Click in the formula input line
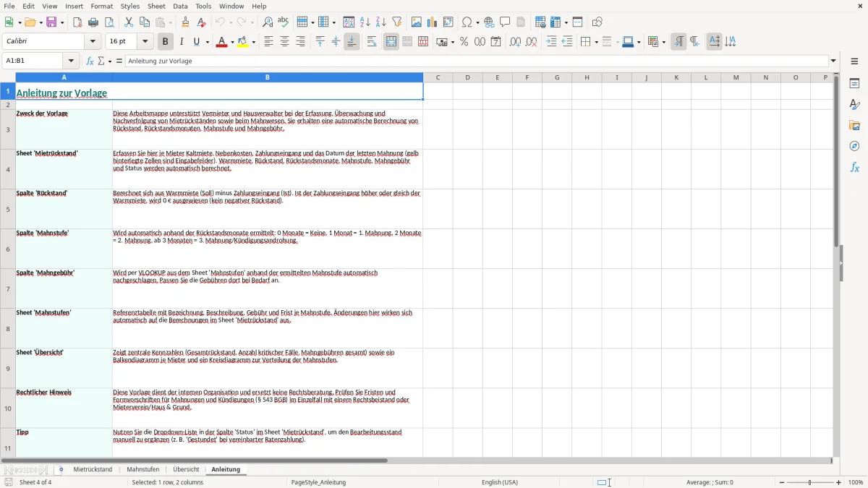 (477, 61)
